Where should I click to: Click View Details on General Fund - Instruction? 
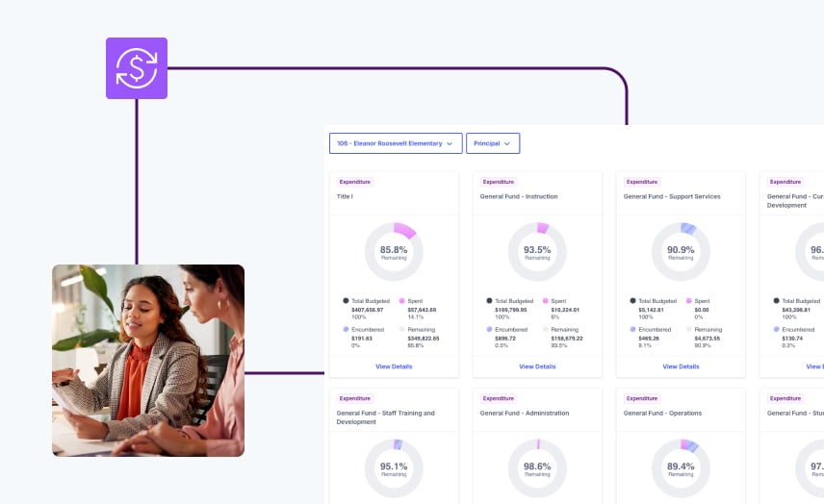click(x=537, y=366)
